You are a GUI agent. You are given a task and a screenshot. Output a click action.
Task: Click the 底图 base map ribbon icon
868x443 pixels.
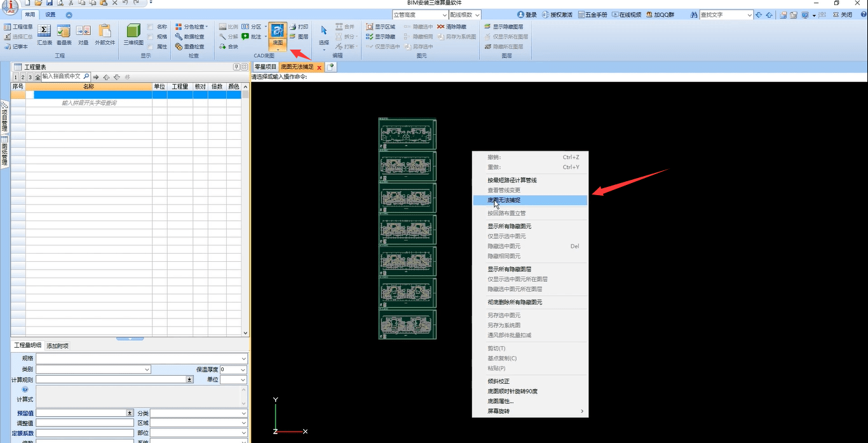[278, 34]
